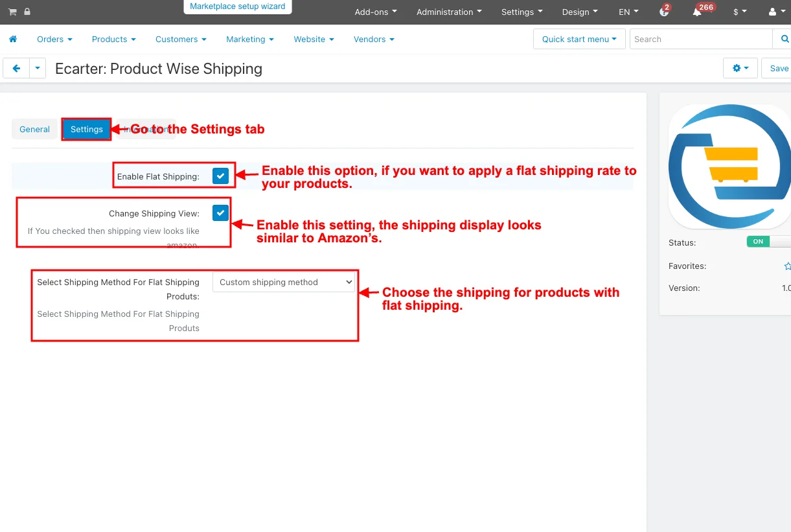This screenshot has width=791, height=532.
Task: Open the user account icon menu
Action: pos(775,12)
